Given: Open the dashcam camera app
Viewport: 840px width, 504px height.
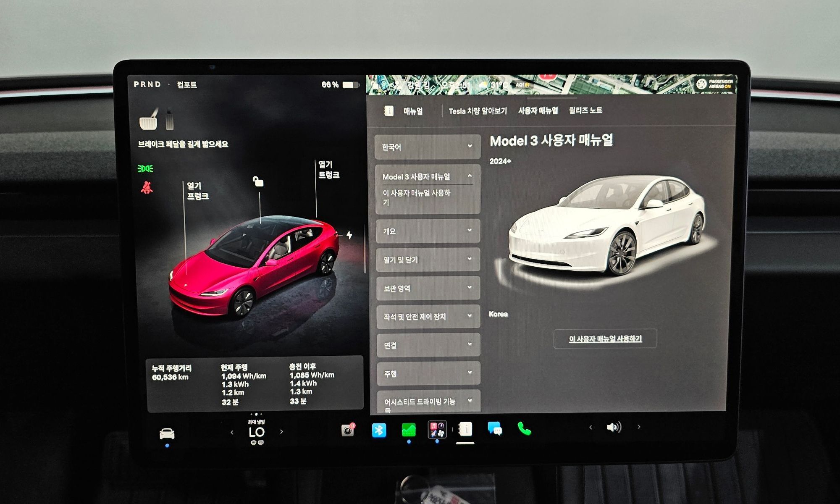Looking at the screenshot, I should [x=348, y=430].
